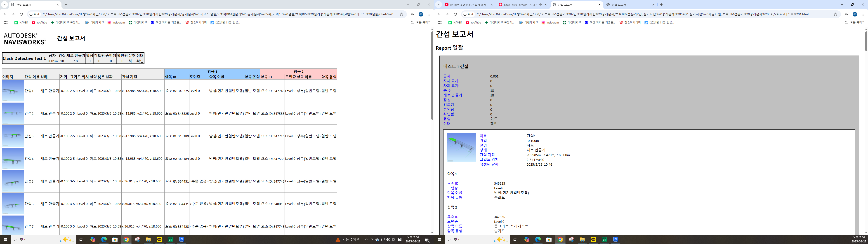Open Google Chrome from the right taskbar

click(560, 240)
